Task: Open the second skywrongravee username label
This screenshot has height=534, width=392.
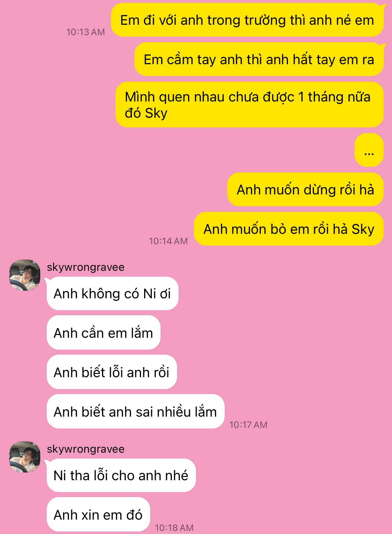Action: click(86, 449)
